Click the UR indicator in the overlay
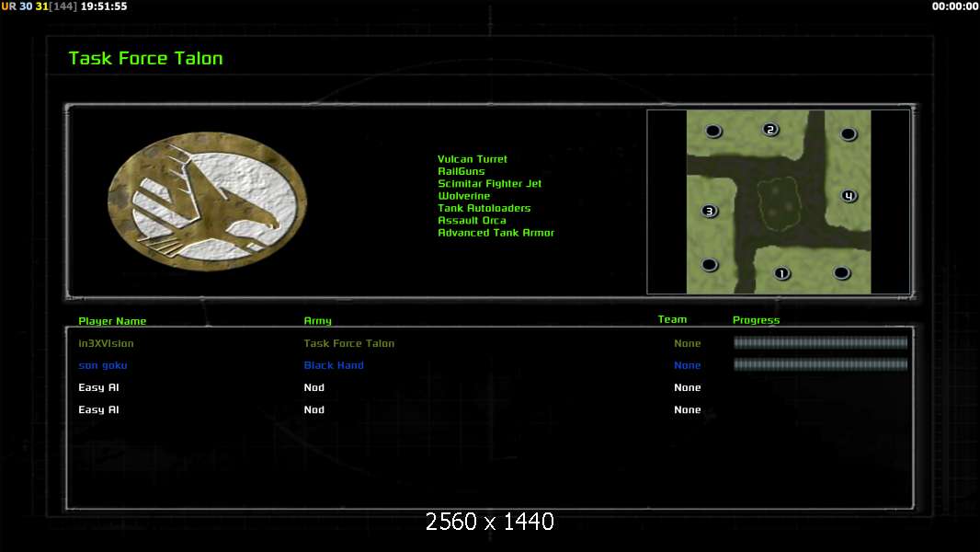This screenshot has width=980, height=552. tap(8, 6)
